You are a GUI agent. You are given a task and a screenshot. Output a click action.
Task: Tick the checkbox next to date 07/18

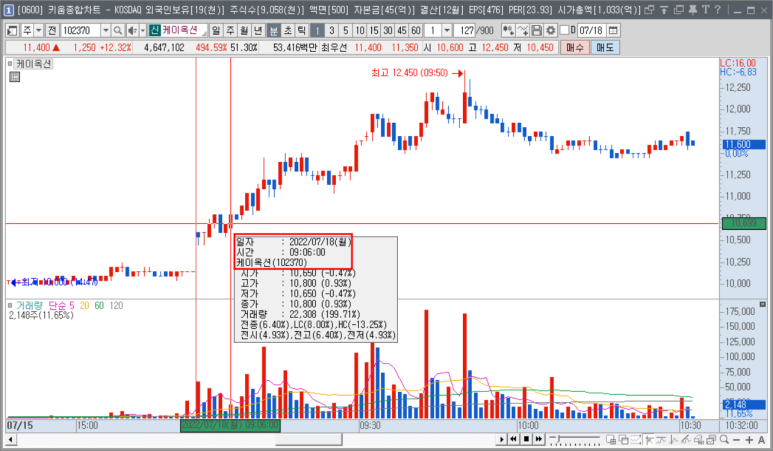coord(564,31)
